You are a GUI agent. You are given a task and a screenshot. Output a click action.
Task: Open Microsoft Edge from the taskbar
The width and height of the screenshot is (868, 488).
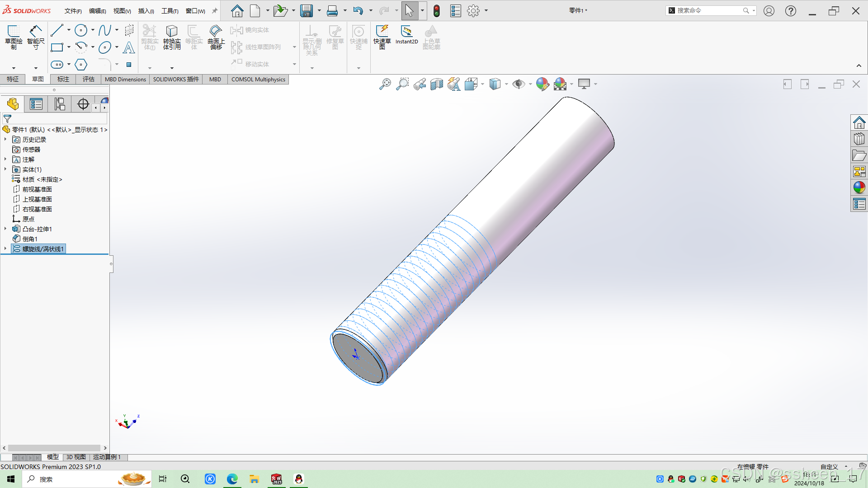tap(232, 479)
